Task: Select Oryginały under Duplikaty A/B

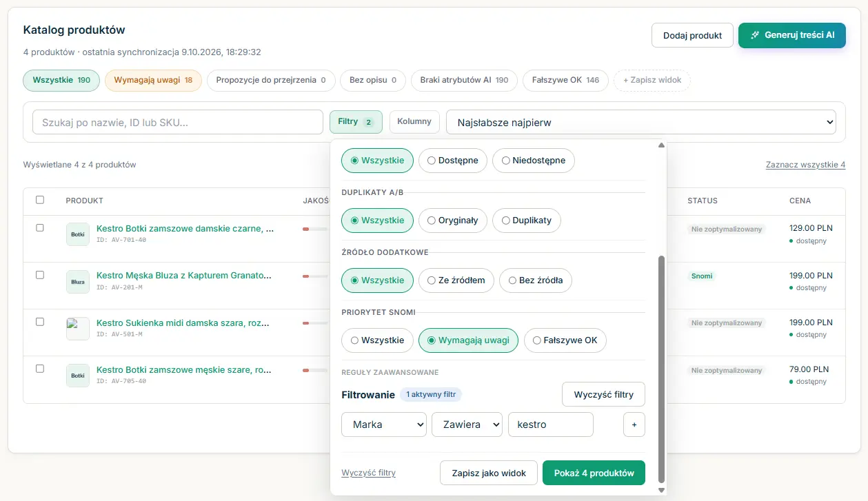Action: click(x=453, y=221)
